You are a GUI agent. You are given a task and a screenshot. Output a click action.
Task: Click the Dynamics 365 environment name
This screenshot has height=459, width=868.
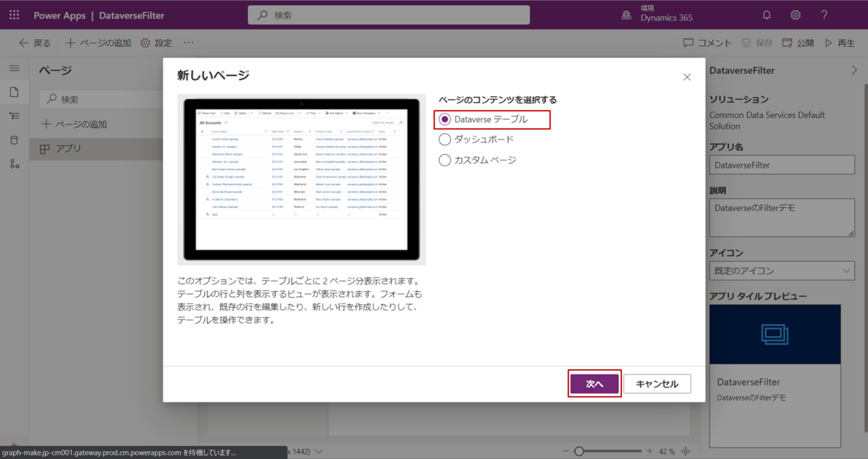668,19
